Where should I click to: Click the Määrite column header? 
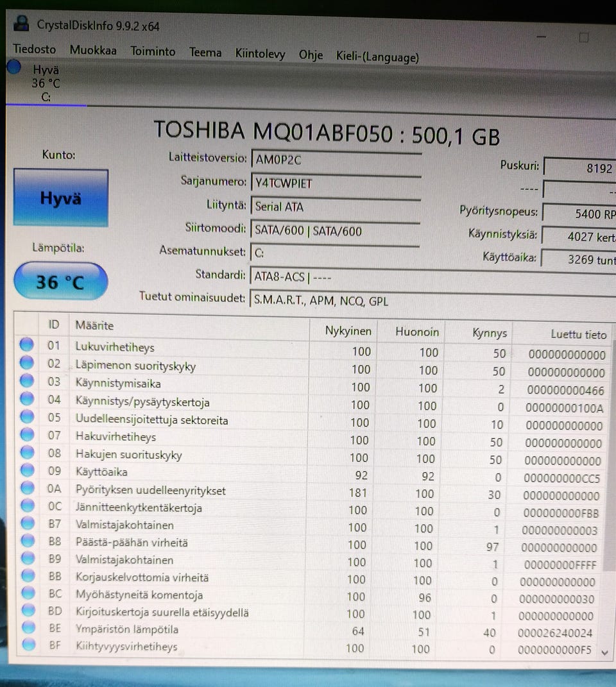coord(189,327)
